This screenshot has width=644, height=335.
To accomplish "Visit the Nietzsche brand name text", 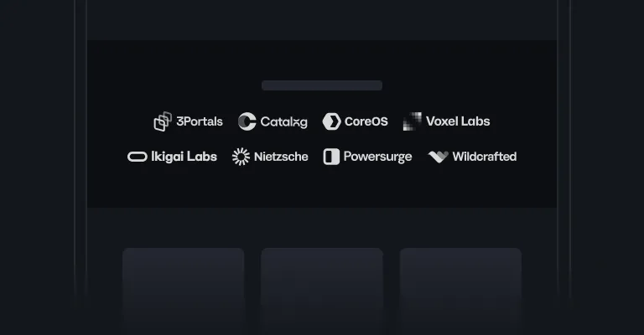I will pyautogui.click(x=281, y=157).
